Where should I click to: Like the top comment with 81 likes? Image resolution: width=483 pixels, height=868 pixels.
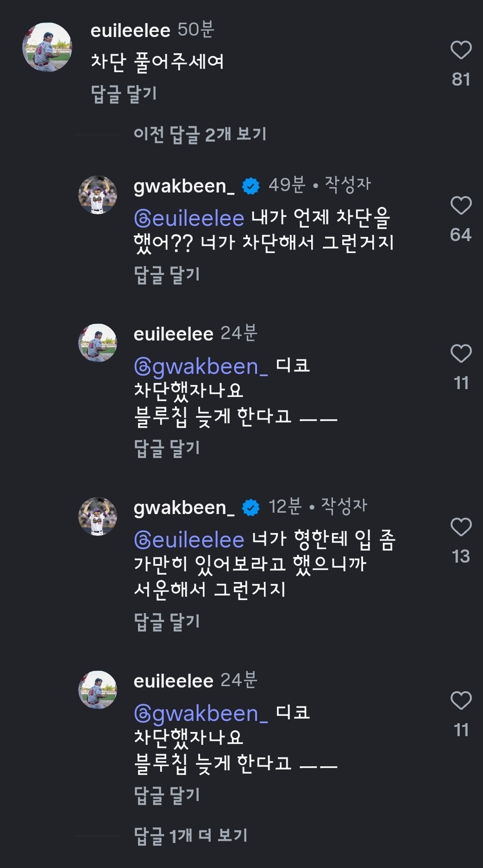(461, 50)
